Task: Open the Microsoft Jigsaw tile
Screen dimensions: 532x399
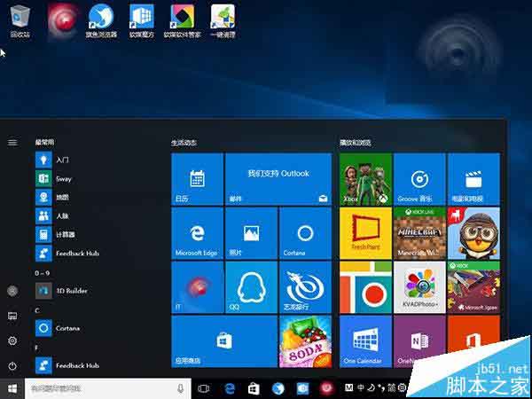Action: (x=473, y=287)
